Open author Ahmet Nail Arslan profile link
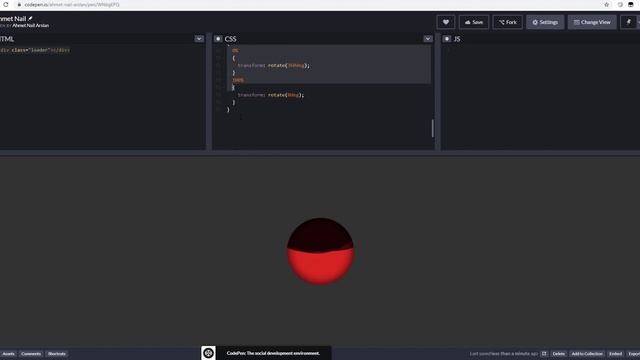The height and width of the screenshot is (360, 640). click(x=31, y=25)
